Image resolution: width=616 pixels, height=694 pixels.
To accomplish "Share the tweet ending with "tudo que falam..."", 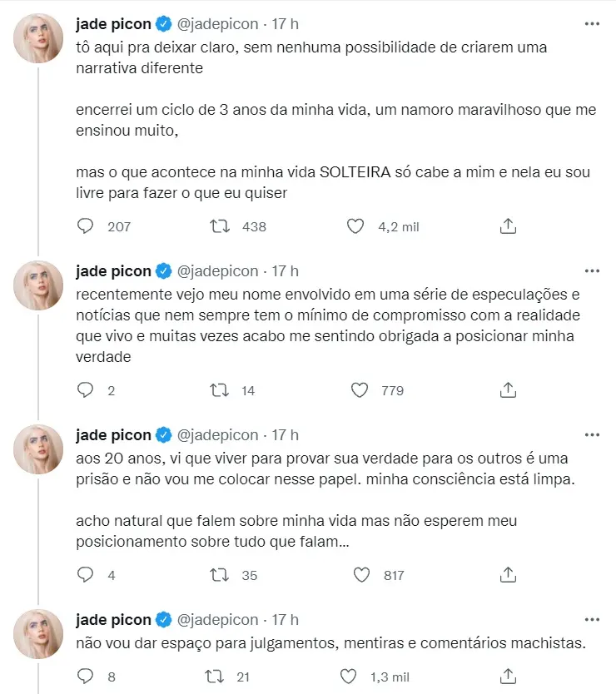I will (x=507, y=574).
